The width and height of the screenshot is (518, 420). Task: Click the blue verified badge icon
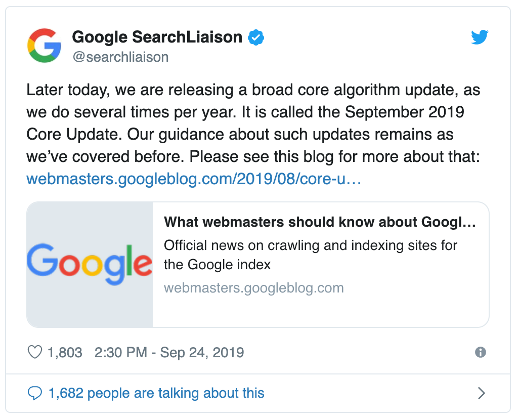click(x=256, y=37)
